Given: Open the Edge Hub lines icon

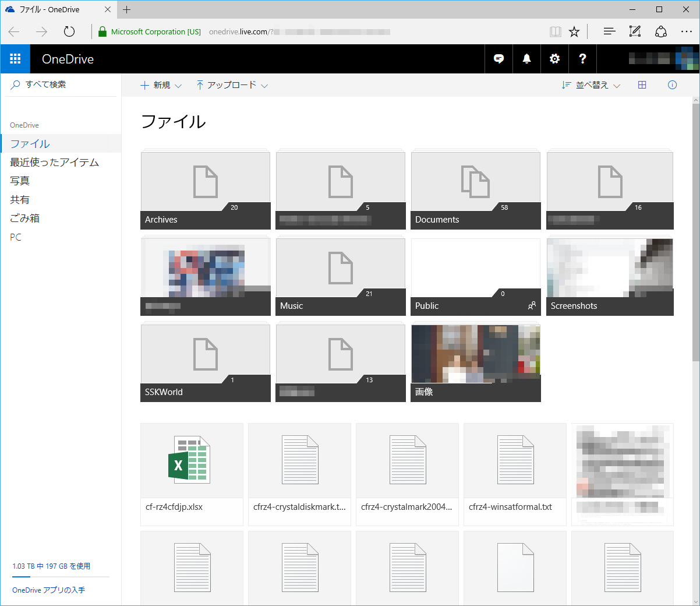Looking at the screenshot, I should [x=609, y=31].
